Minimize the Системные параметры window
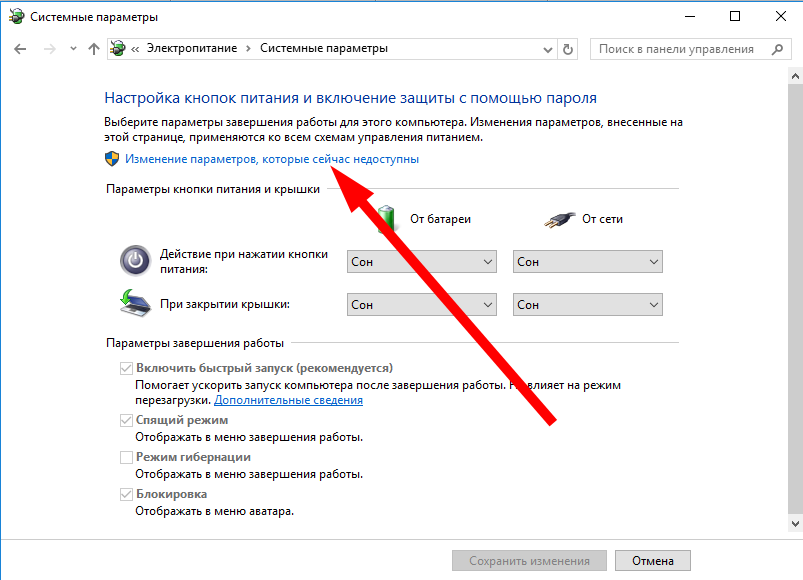The height and width of the screenshot is (580, 803). pyautogui.click(x=690, y=16)
